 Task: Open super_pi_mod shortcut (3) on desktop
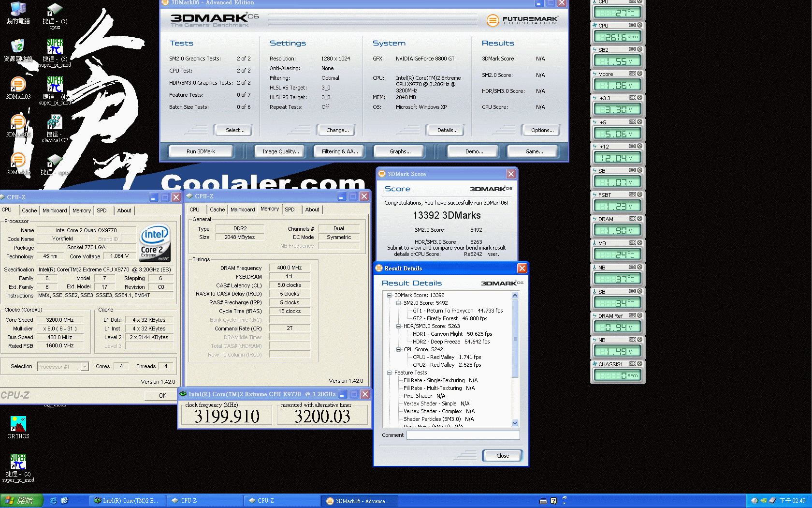click(x=55, y=53)
